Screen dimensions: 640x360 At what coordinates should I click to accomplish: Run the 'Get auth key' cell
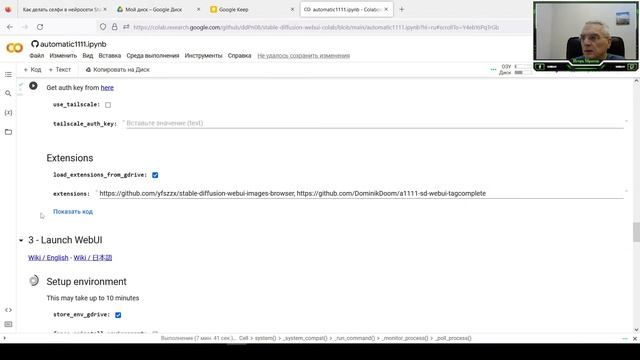point(33,86)
